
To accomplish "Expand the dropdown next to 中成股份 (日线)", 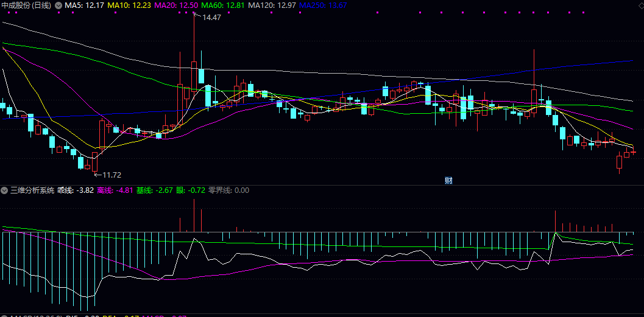I will 58,5.
